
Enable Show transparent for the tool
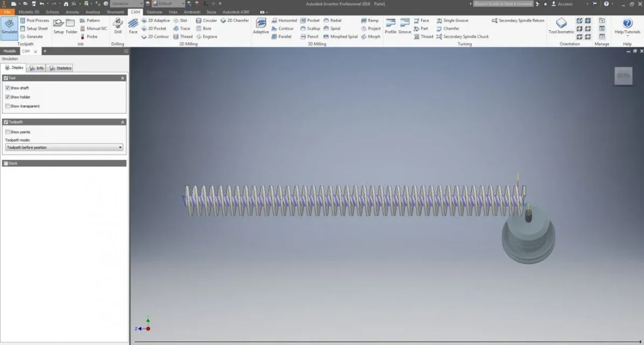[8, 106]
